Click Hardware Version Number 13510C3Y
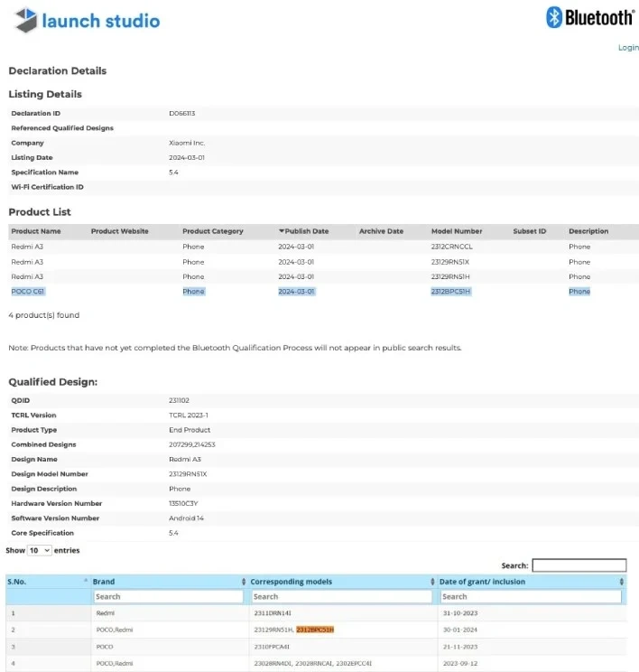The width and height of the screenshot is (639, 672). (x=183, y=504)
